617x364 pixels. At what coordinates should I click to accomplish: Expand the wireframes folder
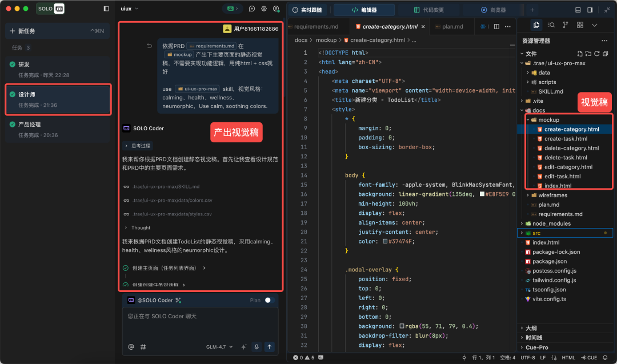click(x=552, y=195)
